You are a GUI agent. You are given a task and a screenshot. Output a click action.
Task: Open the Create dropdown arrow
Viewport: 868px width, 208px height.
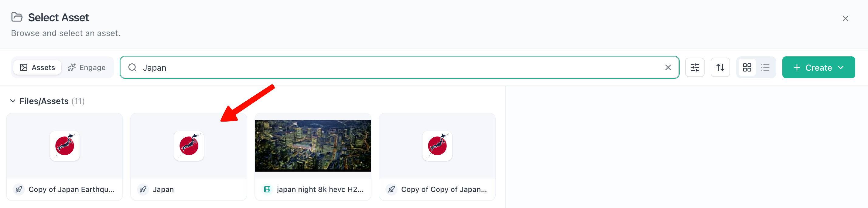coord(841,67)
